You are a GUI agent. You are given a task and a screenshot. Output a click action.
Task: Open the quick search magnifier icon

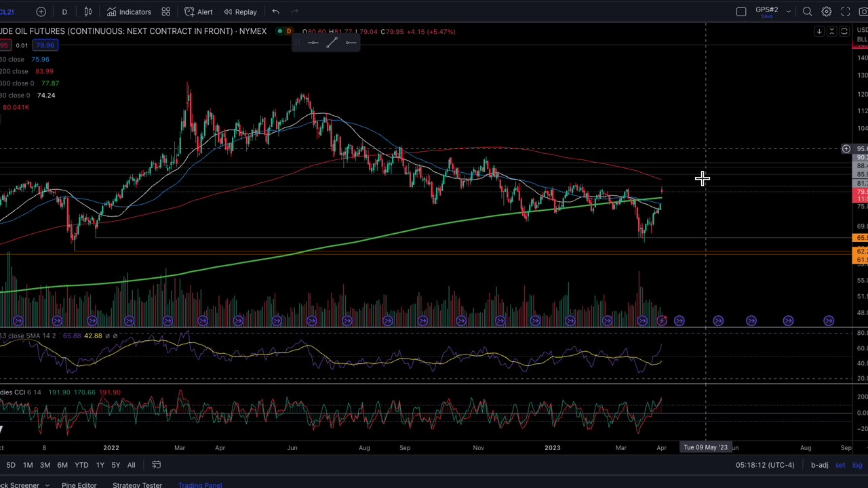click(x=807, y=12)
